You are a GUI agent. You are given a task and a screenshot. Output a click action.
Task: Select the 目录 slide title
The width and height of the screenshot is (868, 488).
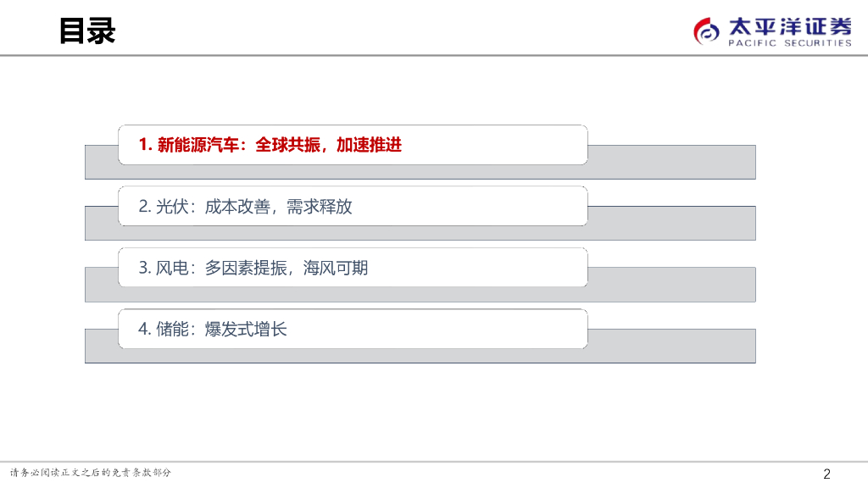pyautogui.click(x=87, y=30)
